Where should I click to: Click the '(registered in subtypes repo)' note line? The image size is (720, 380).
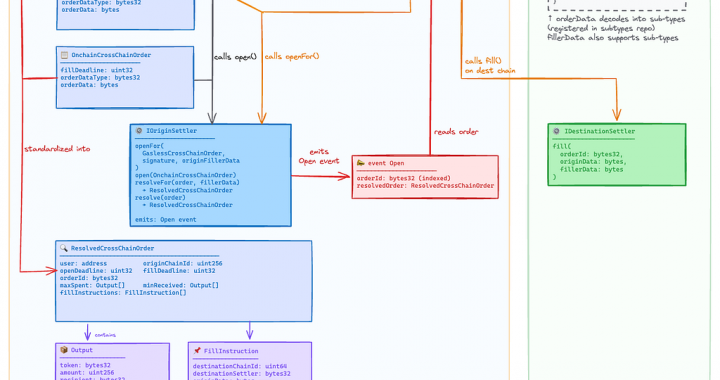[x=602, y=28]
